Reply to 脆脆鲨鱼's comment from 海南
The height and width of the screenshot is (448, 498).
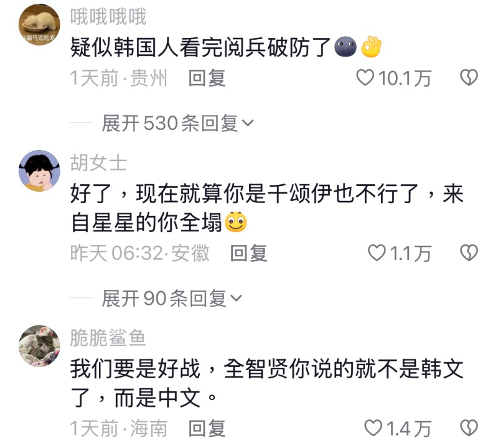pyautogui.click(x=207, y=429)
